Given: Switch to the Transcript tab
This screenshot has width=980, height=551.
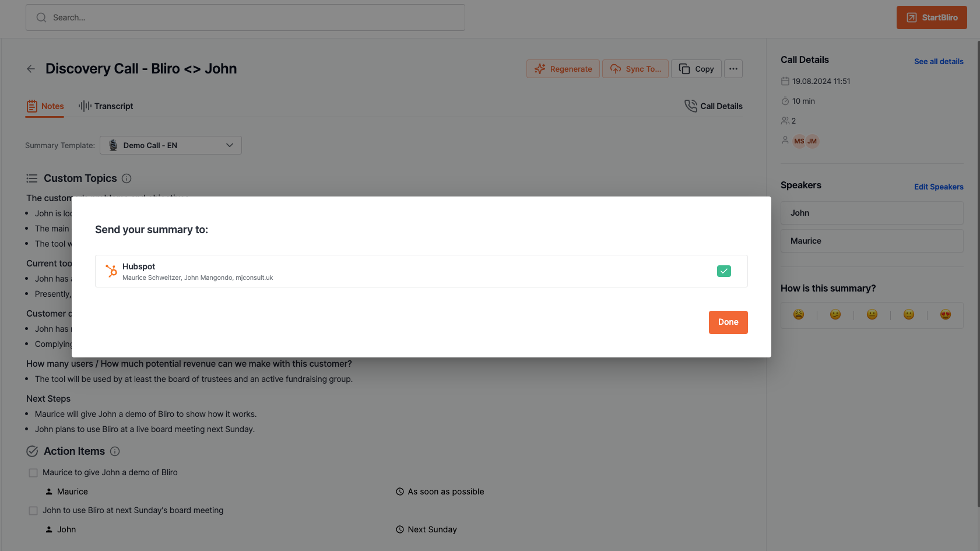Looking at the screenshot, I should pyautogui.click(x=106, y=106).
